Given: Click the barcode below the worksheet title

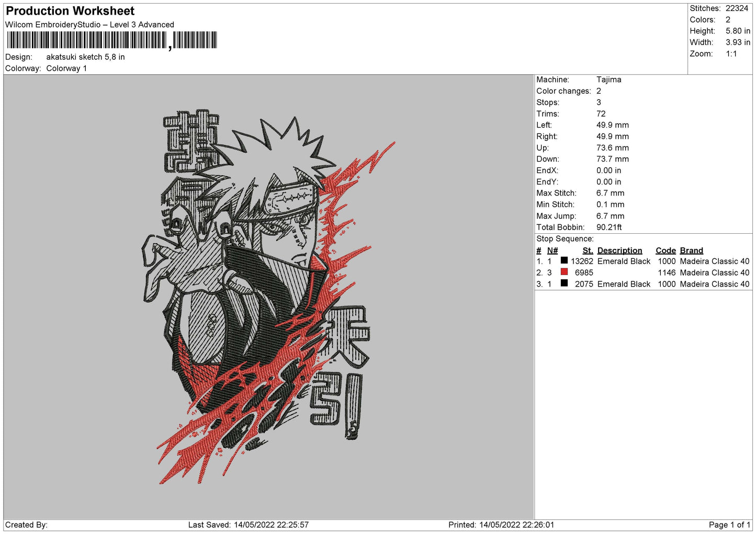Looking at the screenshot, I should tap(112, 40).
